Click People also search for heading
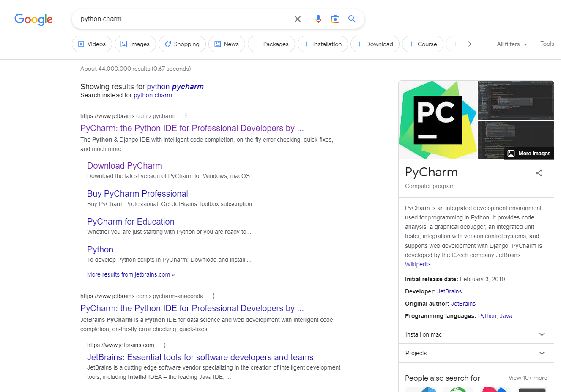This screenshot has height=392, width=561. click(443, 378)
